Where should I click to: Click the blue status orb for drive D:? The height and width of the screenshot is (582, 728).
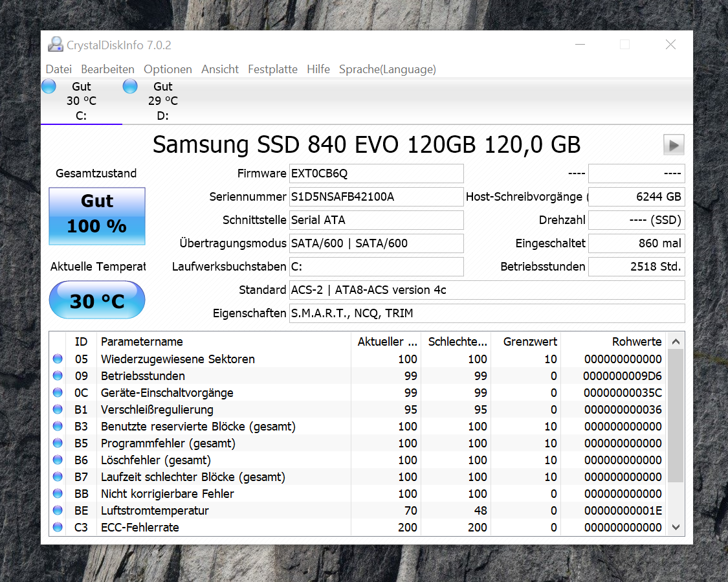pos(130,86)
